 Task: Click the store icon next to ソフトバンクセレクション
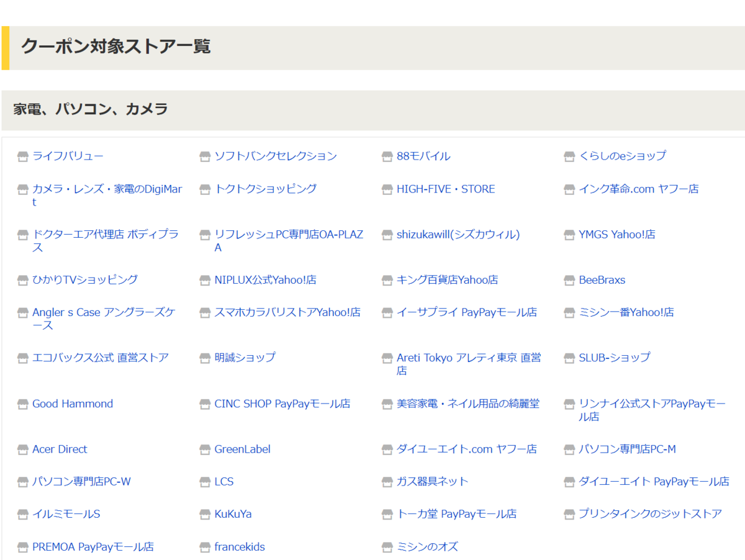(x=205, y=156)
